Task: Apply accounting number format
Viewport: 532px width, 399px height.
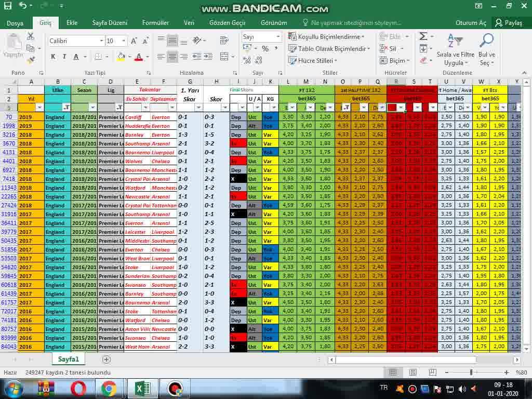Action: [247, 48]
